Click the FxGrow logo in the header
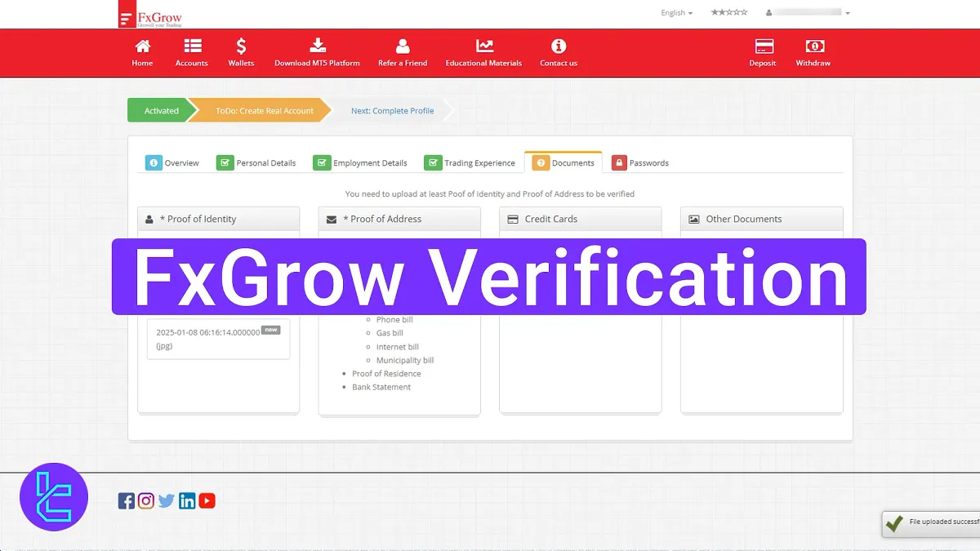980x551 pixels. 152,15
